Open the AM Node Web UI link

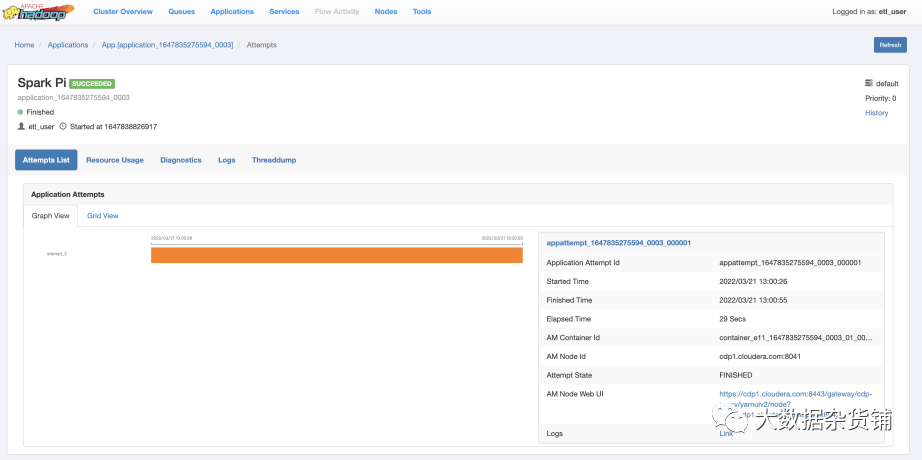796,404
